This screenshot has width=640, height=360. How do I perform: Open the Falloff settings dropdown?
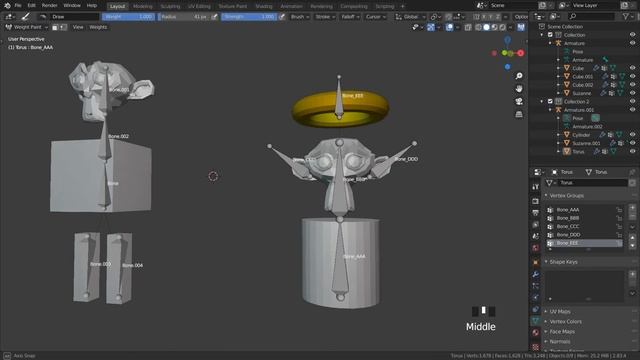pyautogui.click(x=351, y=17)
